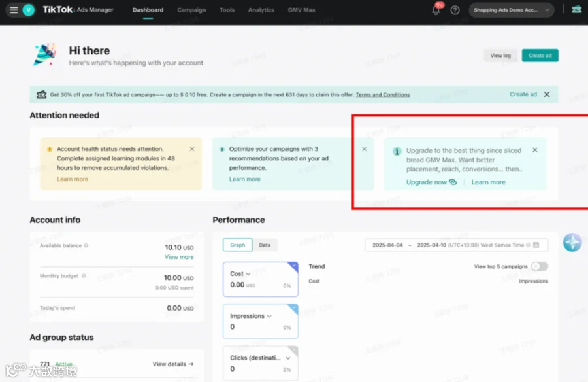The width and height of the screenshot is (588, 382).
Task: Click the date range picker field
Action: tap(456, 245)
